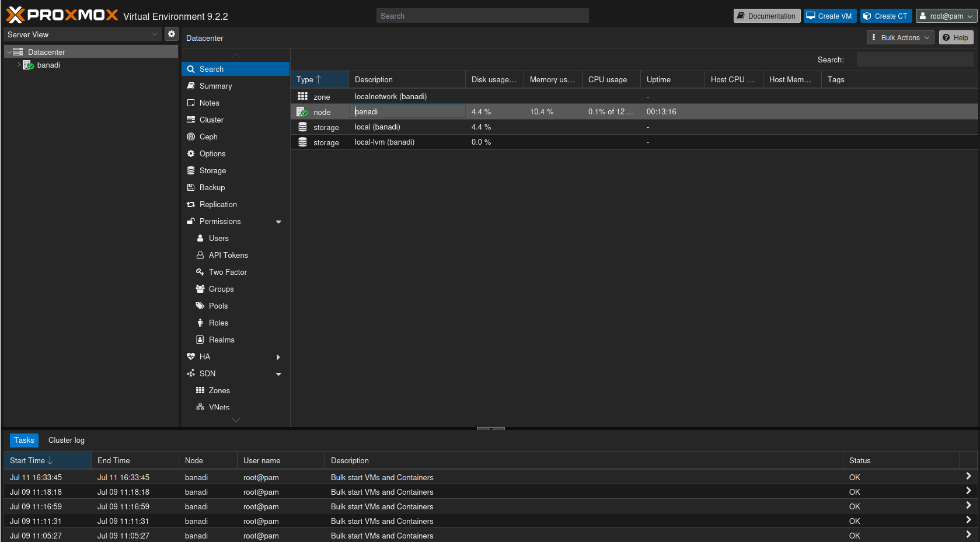Click the Users person icon

click(x=200, y=238)
